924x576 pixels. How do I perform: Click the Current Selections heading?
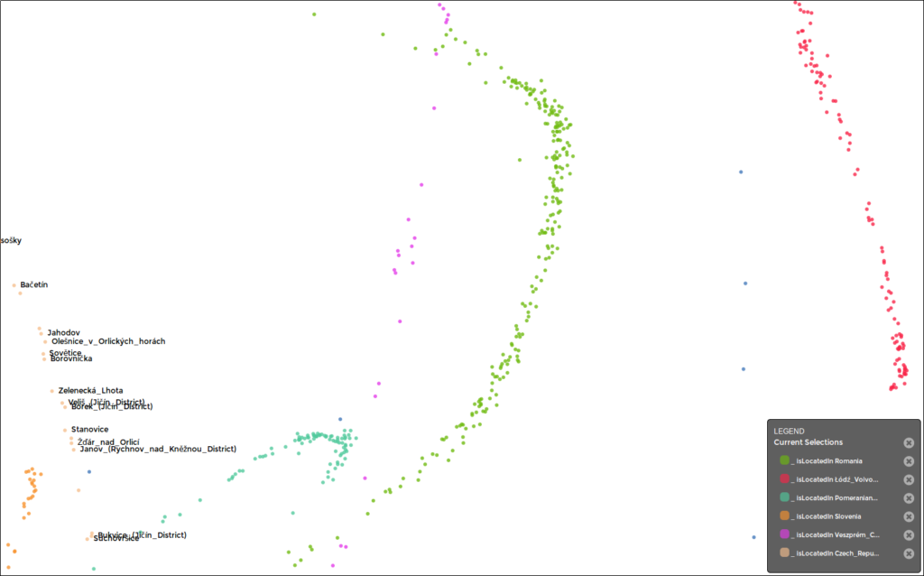point(808,442)
